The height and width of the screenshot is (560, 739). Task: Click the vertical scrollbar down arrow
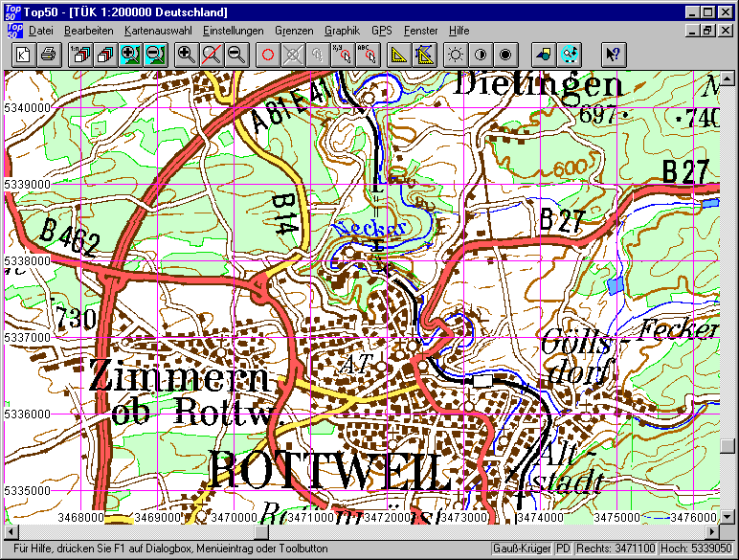coord(728,517)
